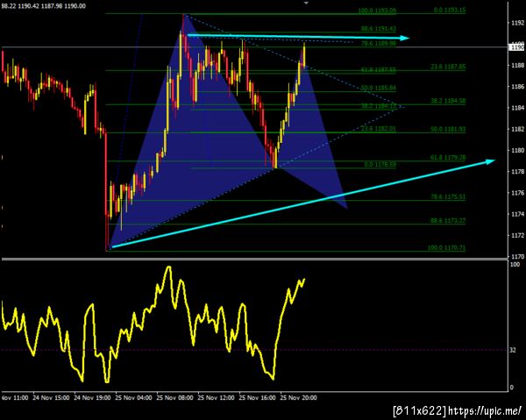Screen dimensions: 526x420
Task: Click 1174 on the price scale
Action: [517, 214]
